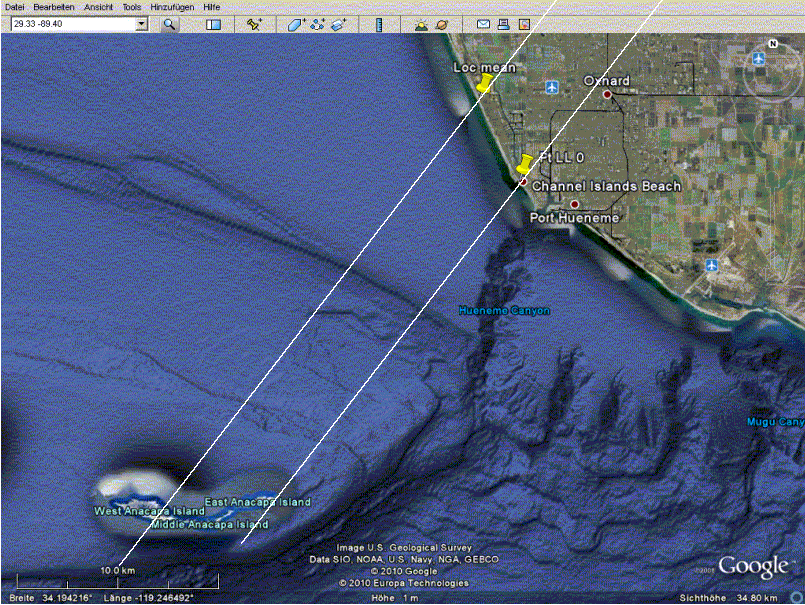The height and width of the screenshot is (605, 805).
Task: Click the Print icon in toolbar
Action: tap(504, 24)
